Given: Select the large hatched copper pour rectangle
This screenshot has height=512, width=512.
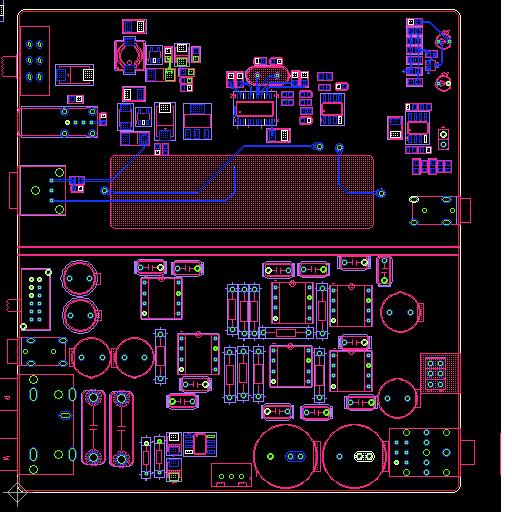Looking at the screenshot, I should pos(242,192).
